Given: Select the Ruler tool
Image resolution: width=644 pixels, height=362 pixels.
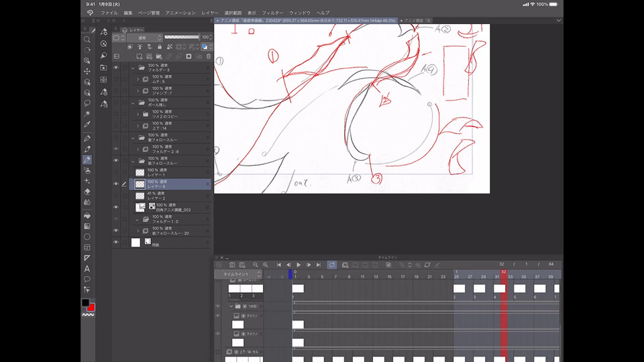Looking at the screenshot, I should tap(87, 258).
